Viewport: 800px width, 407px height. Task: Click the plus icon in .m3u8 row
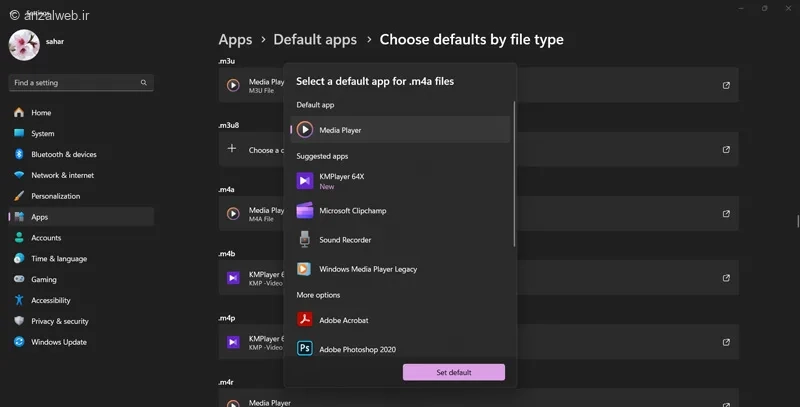click(x=232, y=148)
